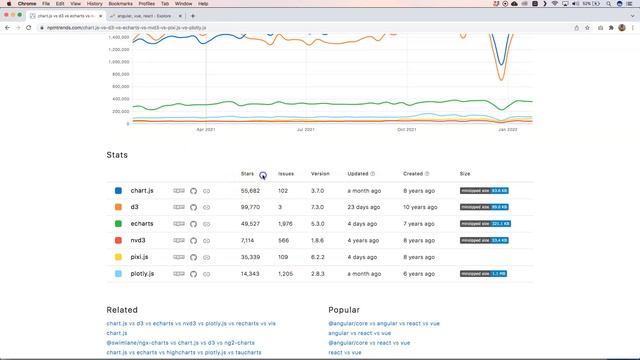640x360 pixels.
Task: Open the GitHub icon for d3
Action: click(x=193, y=207)
